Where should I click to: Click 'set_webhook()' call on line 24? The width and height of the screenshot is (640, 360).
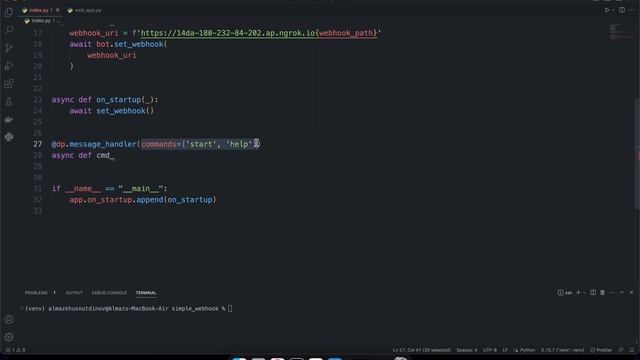click(125, 111)
